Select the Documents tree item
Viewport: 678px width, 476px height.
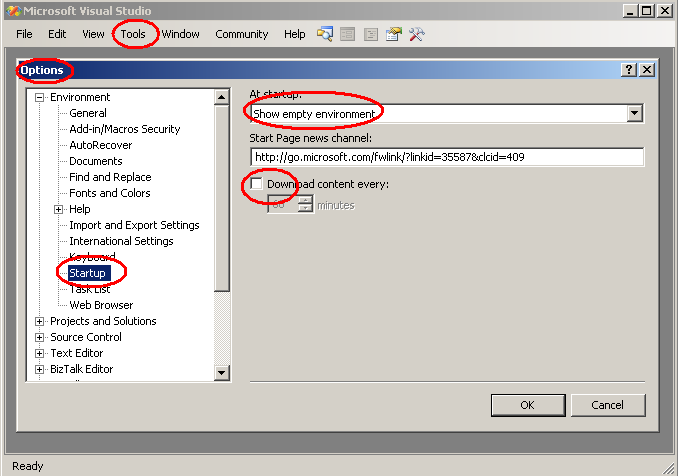(96, 161)
